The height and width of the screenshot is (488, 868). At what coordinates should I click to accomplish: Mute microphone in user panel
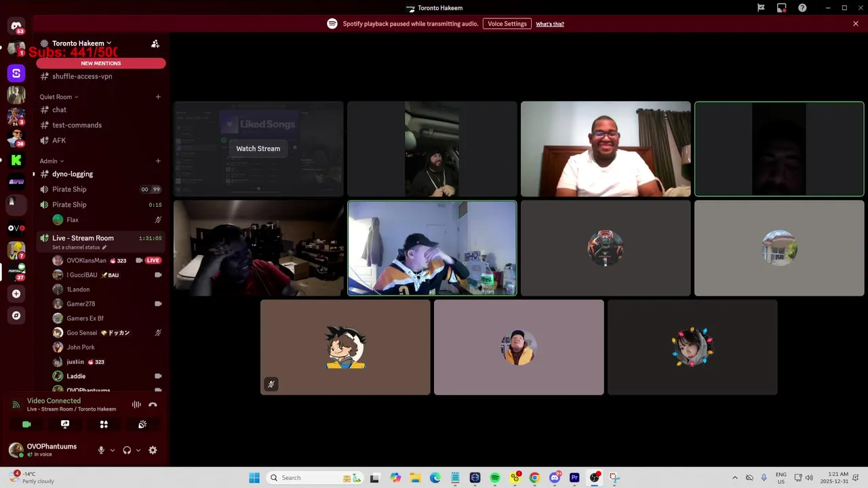pos(101,450)
